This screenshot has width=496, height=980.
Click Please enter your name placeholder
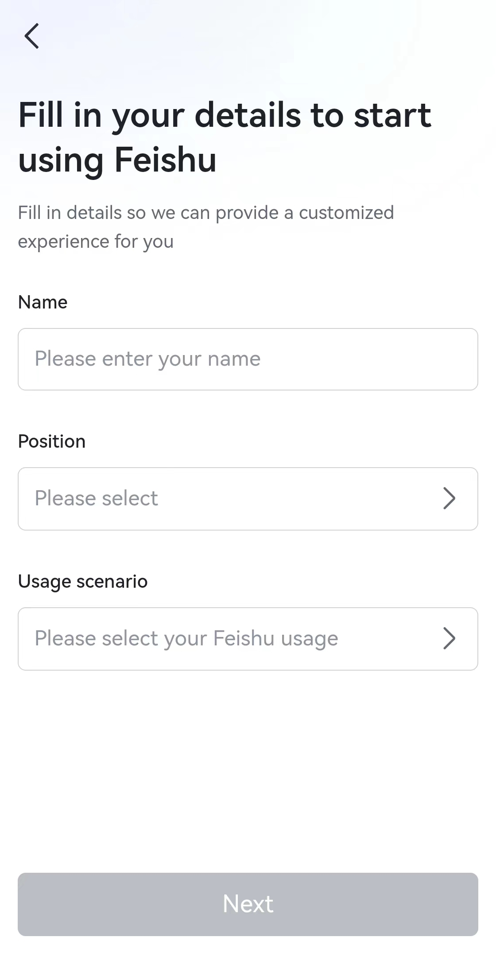148,359
